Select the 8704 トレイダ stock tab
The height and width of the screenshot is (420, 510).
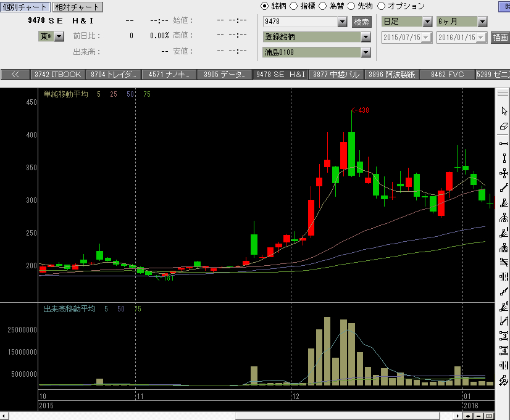click(114, 75)
